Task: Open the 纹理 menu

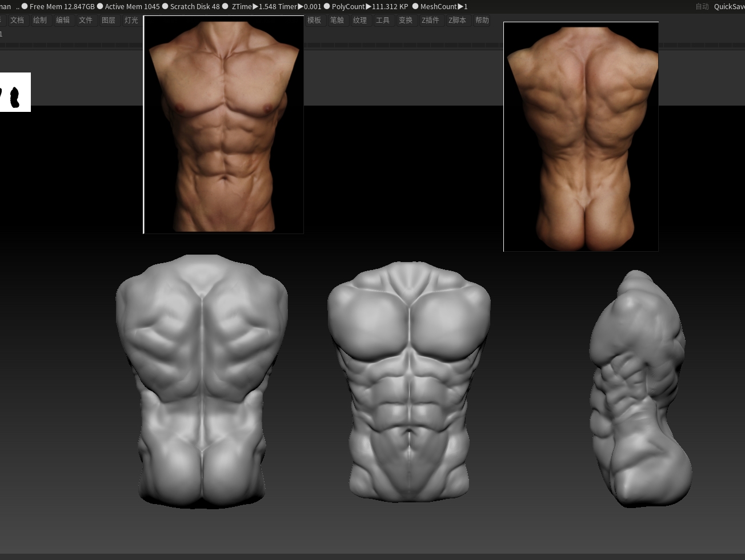Action: point(360,20)
